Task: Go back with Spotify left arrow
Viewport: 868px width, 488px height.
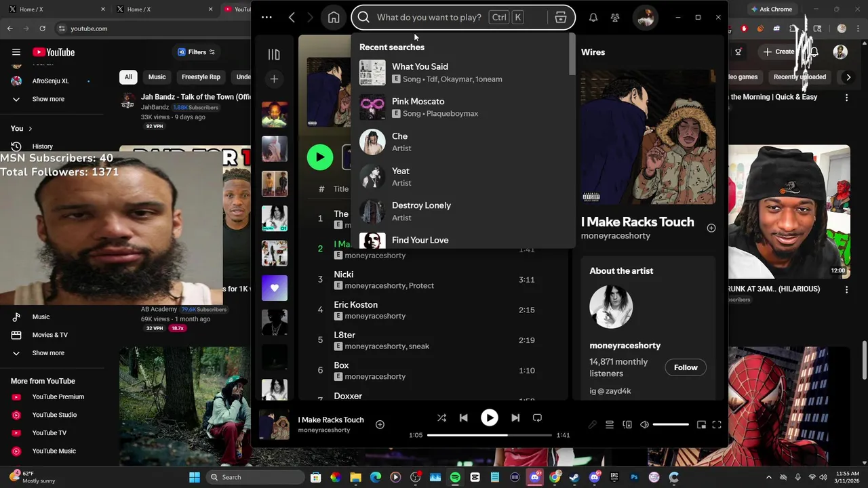Action: [x=292, y=18]
